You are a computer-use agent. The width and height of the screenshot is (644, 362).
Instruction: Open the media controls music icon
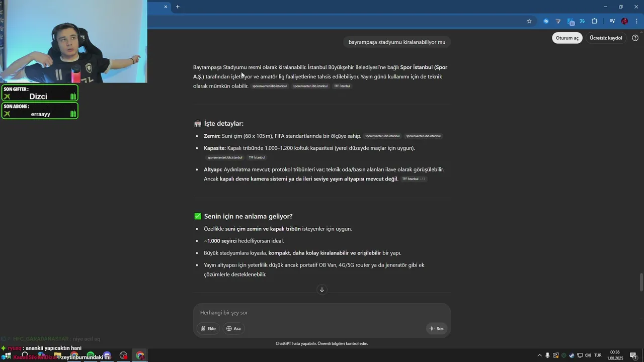pyautogui.click(x=612, y=21)
